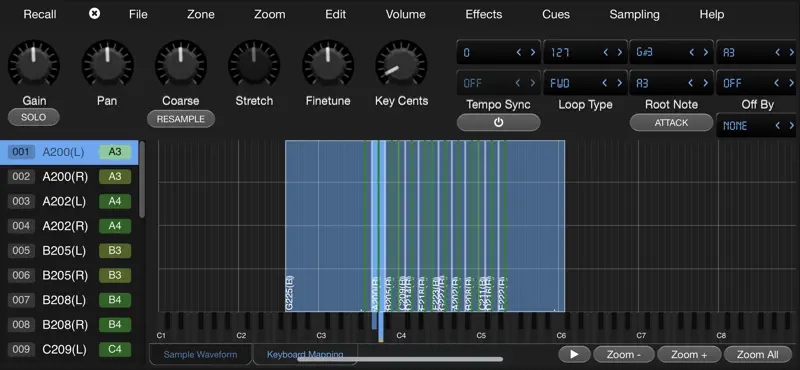Toggle the Tempo Sync power button

498,122
